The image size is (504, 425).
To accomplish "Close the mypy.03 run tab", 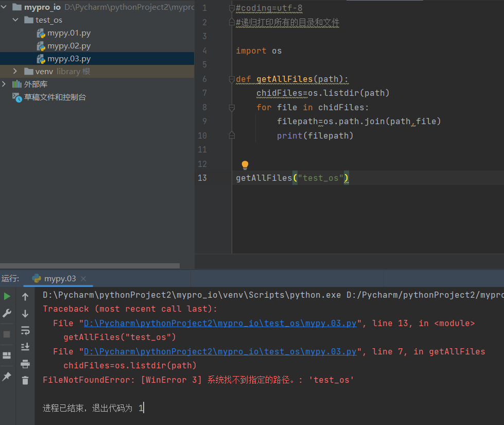I will (83, 279).
